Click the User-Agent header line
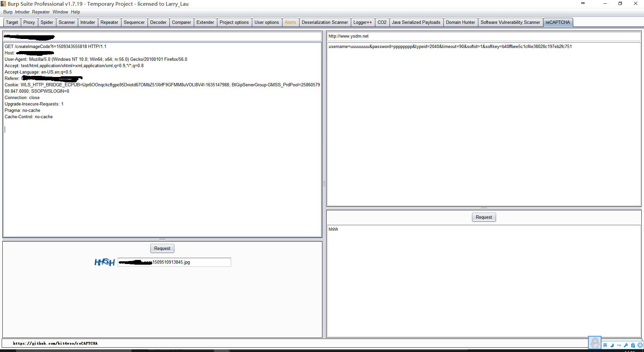Screen dimensions: 644x352 click(x=96, y=59)
